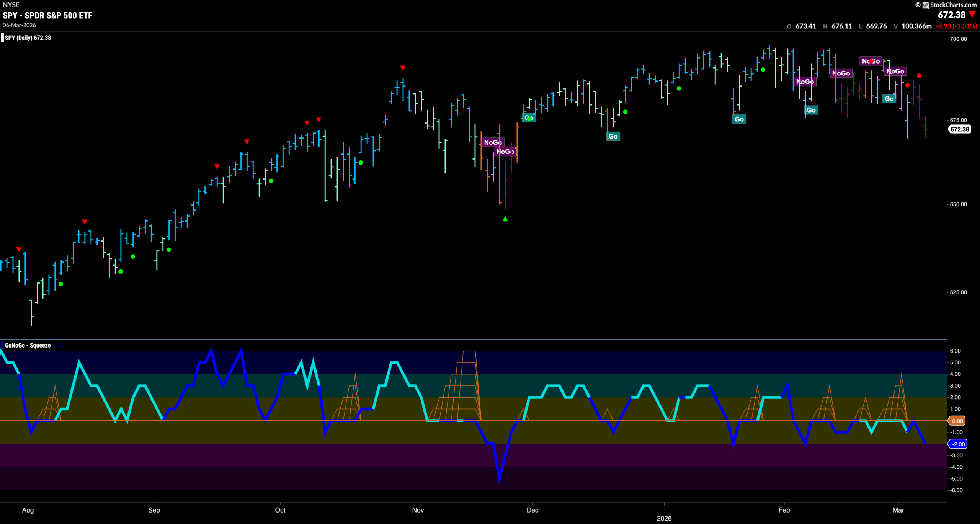
Task: Click the upper NoGo label in November
Action: [493, 142]
